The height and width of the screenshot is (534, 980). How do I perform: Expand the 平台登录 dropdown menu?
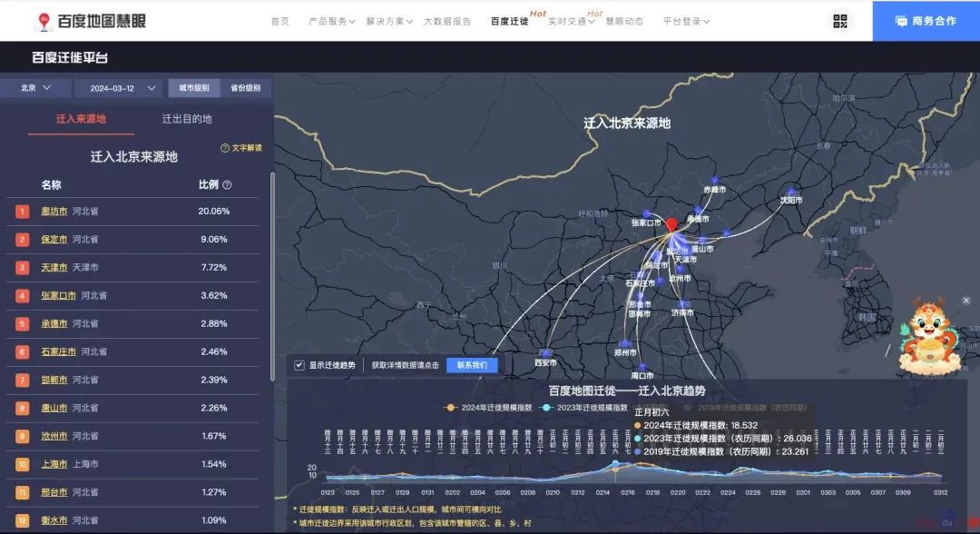686,21
